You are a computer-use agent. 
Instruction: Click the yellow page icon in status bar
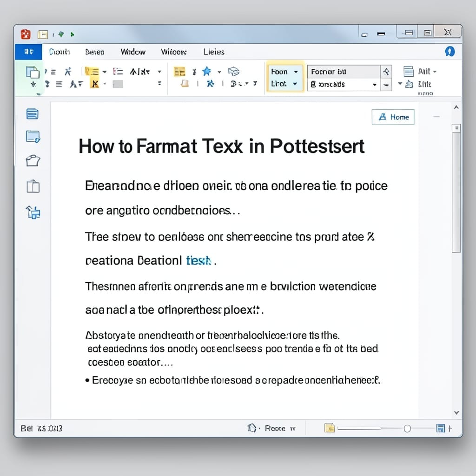[330, 428]
